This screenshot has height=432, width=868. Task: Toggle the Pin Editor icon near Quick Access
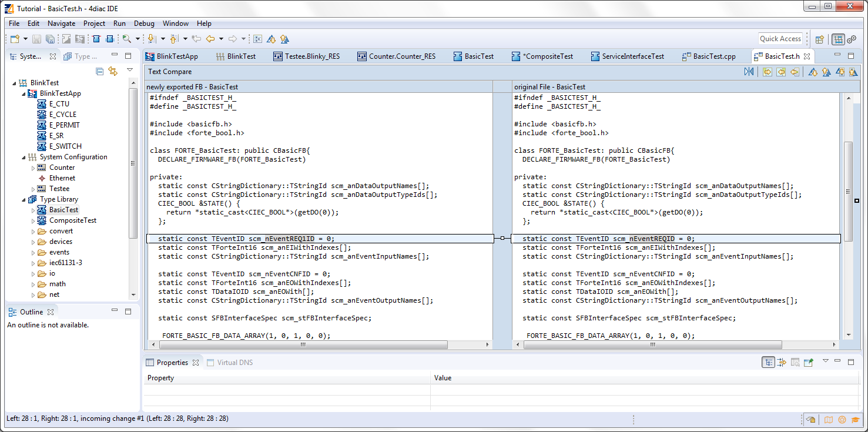[x=820, y=38]
